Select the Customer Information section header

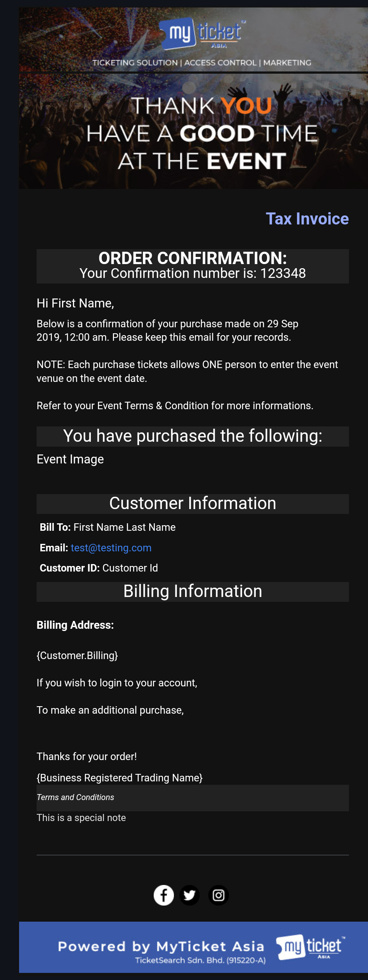coord(193,503)
